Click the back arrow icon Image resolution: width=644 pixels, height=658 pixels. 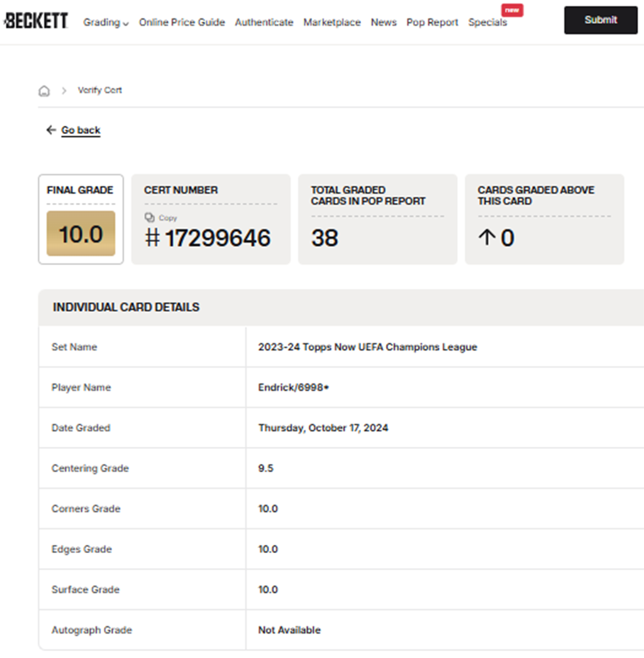pos(51,130)
